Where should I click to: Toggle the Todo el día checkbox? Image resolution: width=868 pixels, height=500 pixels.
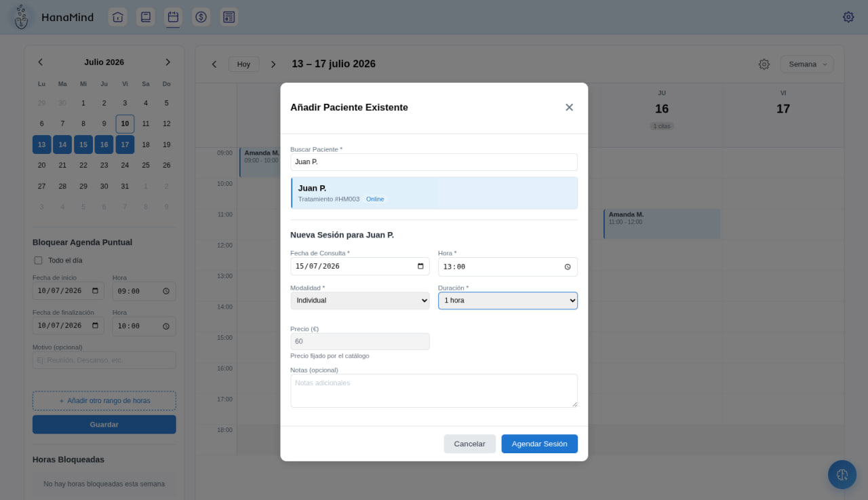coord(38,261)
